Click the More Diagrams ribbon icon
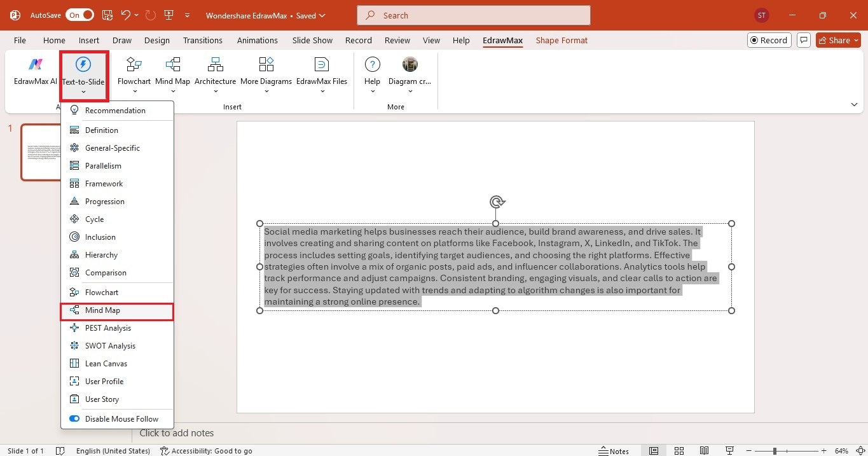Screen dimensions: 868x456 click(266, 64)
